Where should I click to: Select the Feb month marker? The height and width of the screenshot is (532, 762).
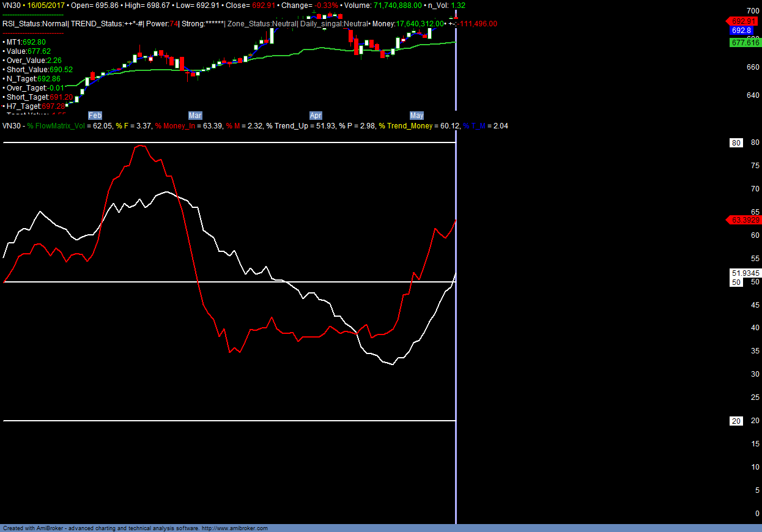(95, 116)
